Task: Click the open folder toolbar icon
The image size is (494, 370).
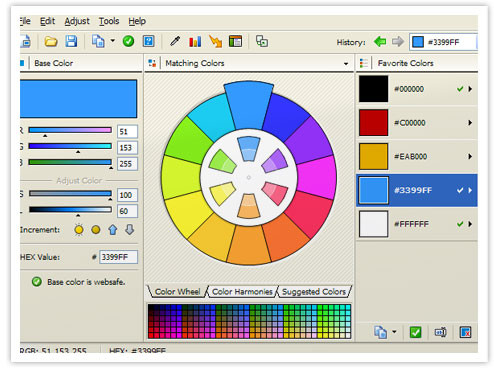Action: pos(51,41)
